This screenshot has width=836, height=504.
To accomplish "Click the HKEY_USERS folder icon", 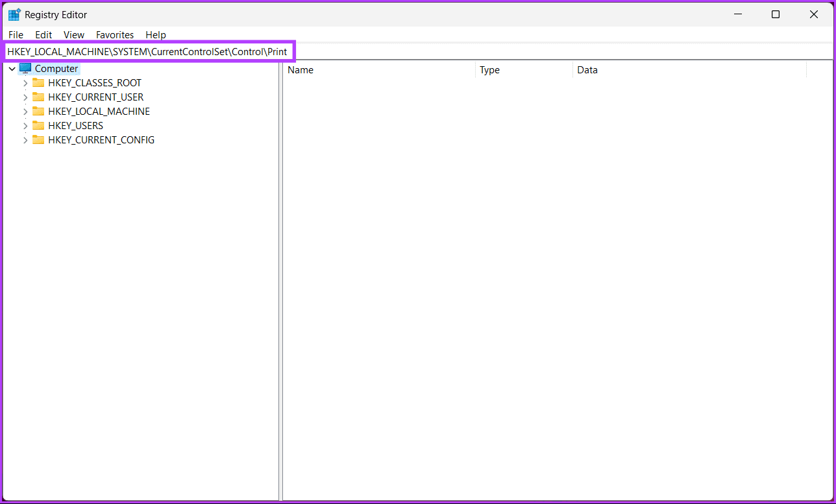I will 38,125.
